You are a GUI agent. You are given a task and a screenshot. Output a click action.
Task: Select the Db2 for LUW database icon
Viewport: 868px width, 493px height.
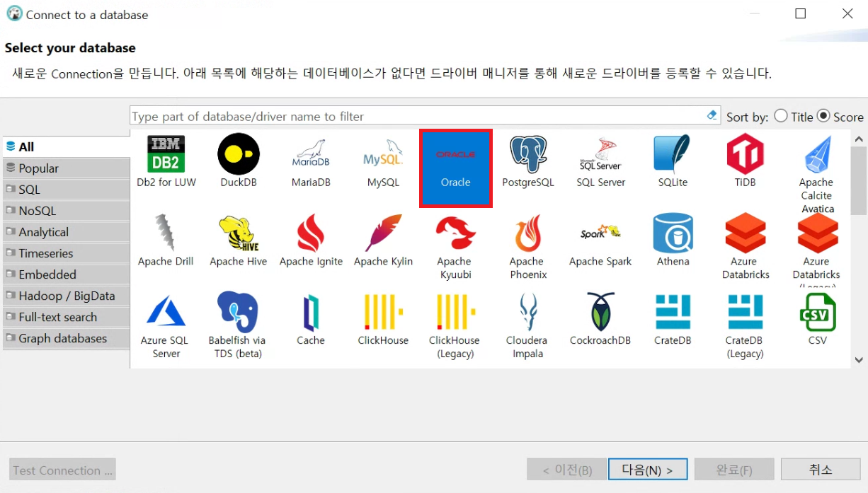pyautogui.click(x=166, y=163)
